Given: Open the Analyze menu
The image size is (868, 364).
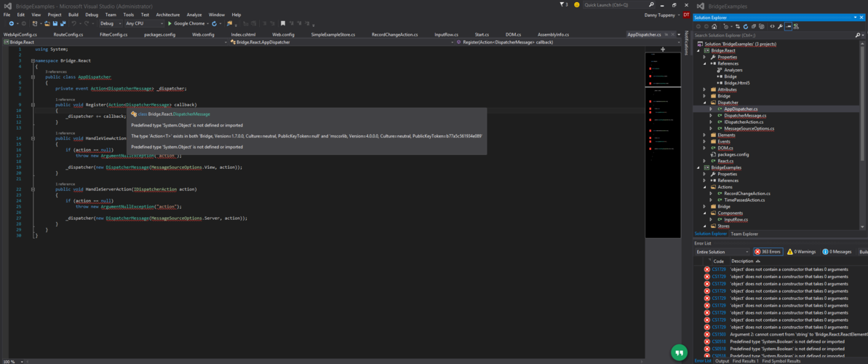Looking at the screenshot, I should pos(194,15).
